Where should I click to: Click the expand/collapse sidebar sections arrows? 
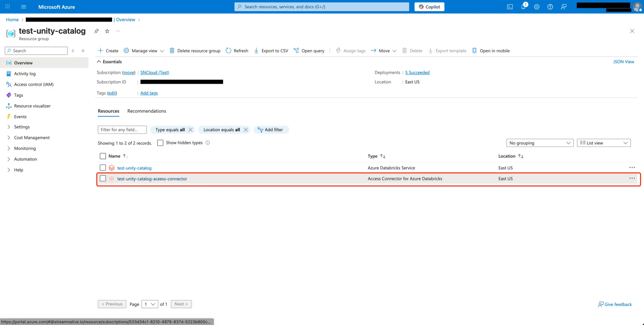(73, 51)
